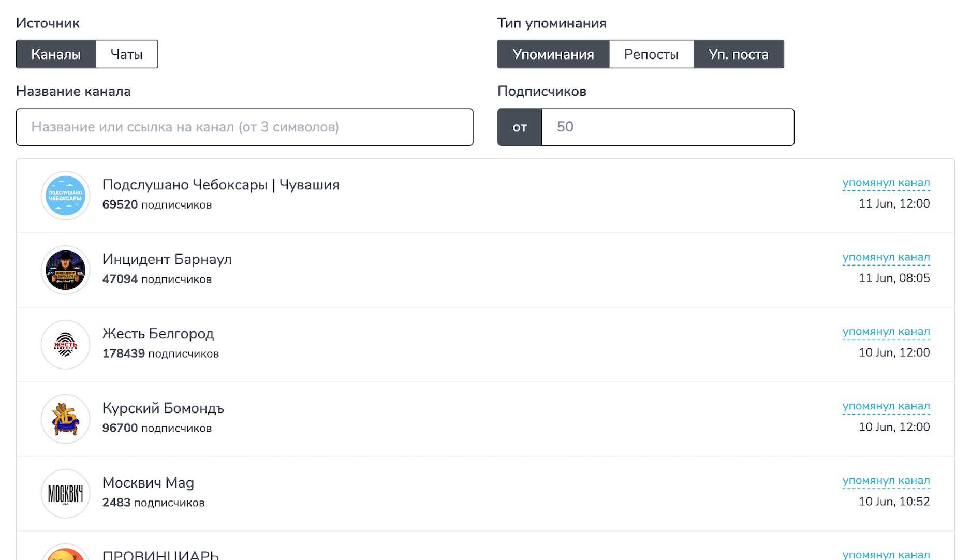
Task: Edit the minimum subscribers field
Action: [668, 127]
